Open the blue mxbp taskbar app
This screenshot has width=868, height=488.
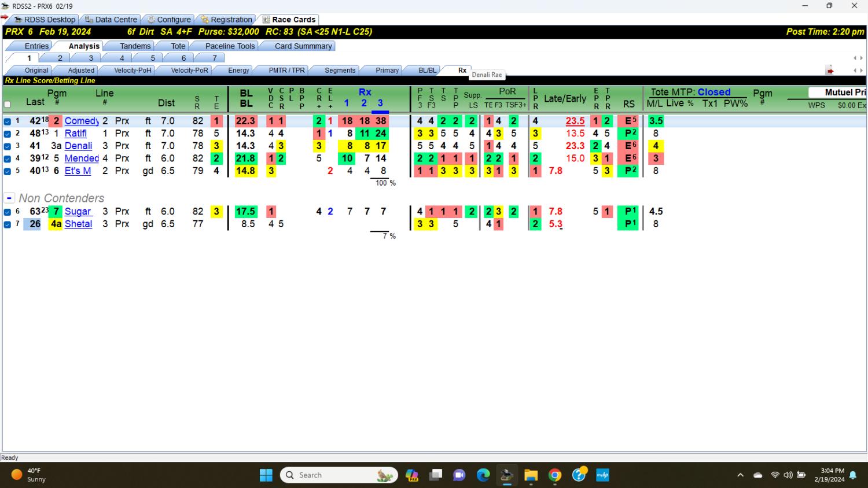click(602, 475)
